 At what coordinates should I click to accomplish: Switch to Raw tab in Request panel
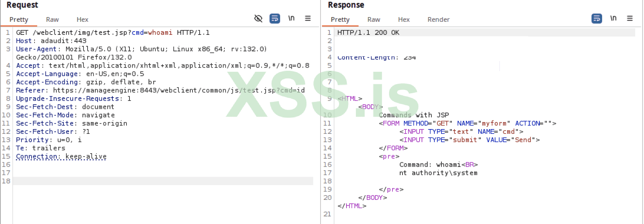(52, 19)
